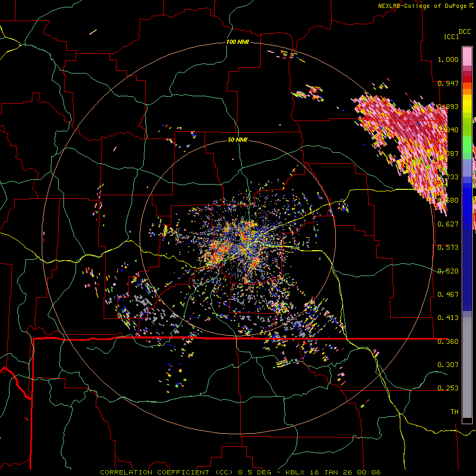
Task: Click the "[CC]" units label
Action: tap(451, 36)
